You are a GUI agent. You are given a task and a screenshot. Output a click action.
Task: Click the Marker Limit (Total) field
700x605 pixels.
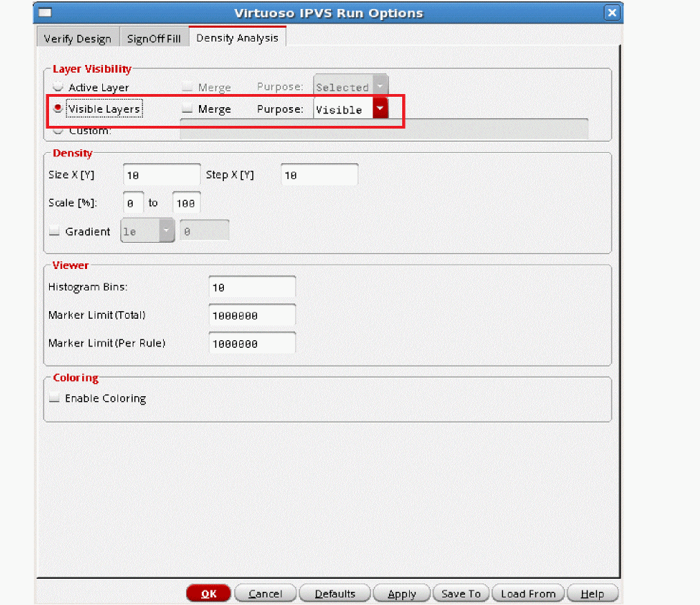(252, 315)
